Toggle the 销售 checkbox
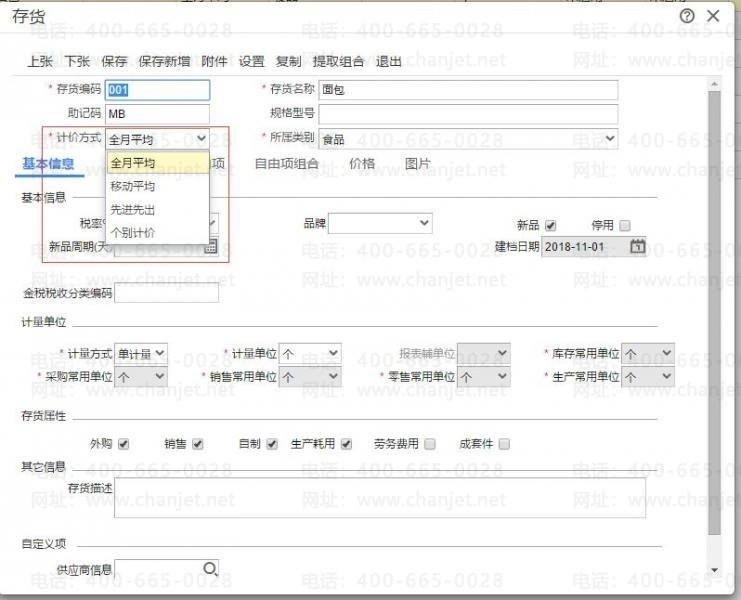741x600 pixels. point(198,444)
